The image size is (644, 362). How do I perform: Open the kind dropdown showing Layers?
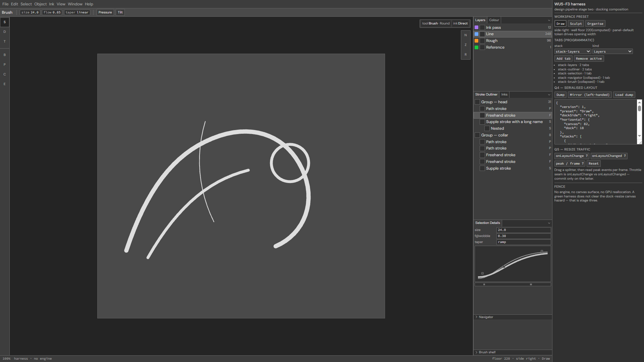tap(612, 52)
